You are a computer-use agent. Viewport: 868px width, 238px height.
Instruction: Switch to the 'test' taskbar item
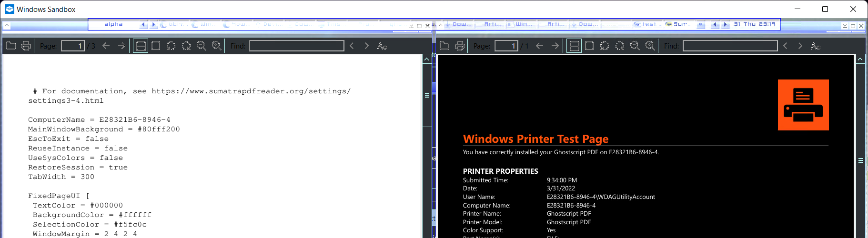tap(648, 24)
